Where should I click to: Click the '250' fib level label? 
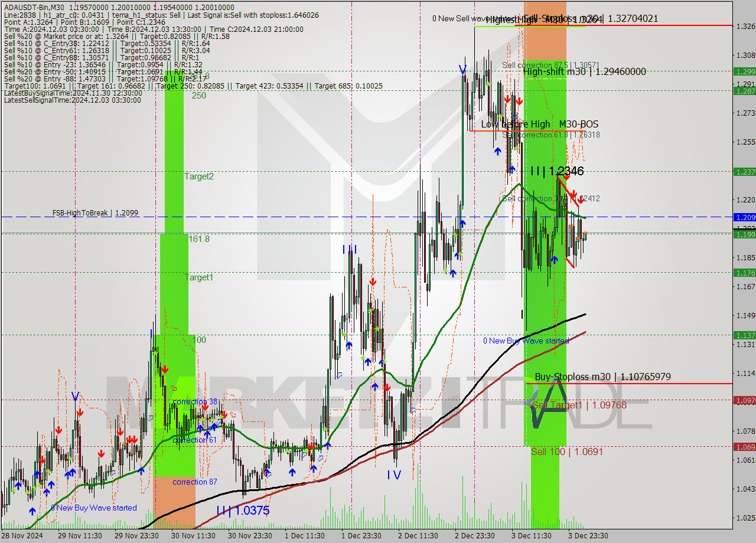[x=198, y=95]
